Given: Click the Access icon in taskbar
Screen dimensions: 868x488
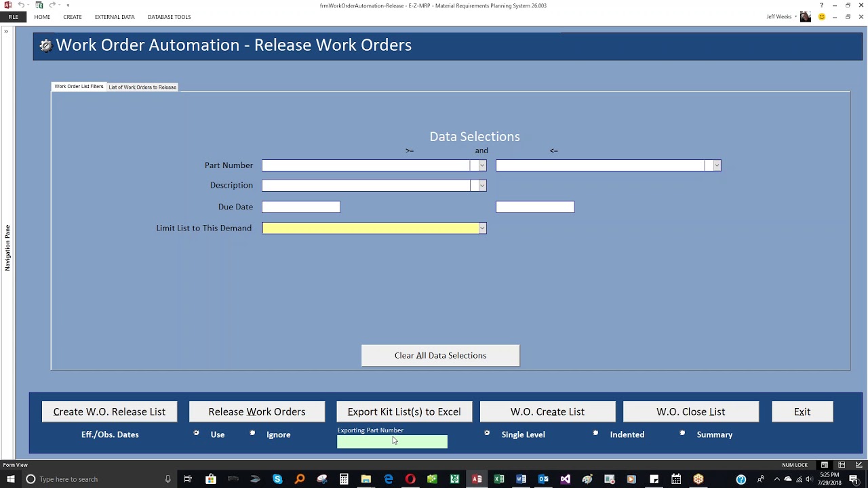Looking at the screenshot, I should coord(477,479).
